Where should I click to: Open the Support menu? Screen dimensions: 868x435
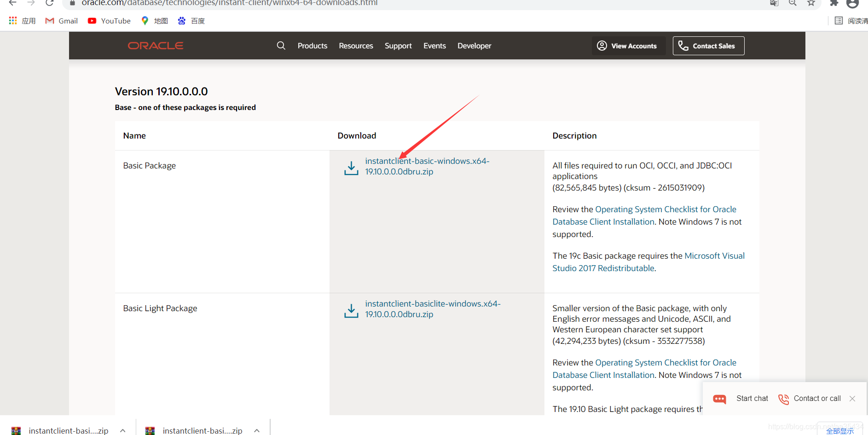click(398, 46)
